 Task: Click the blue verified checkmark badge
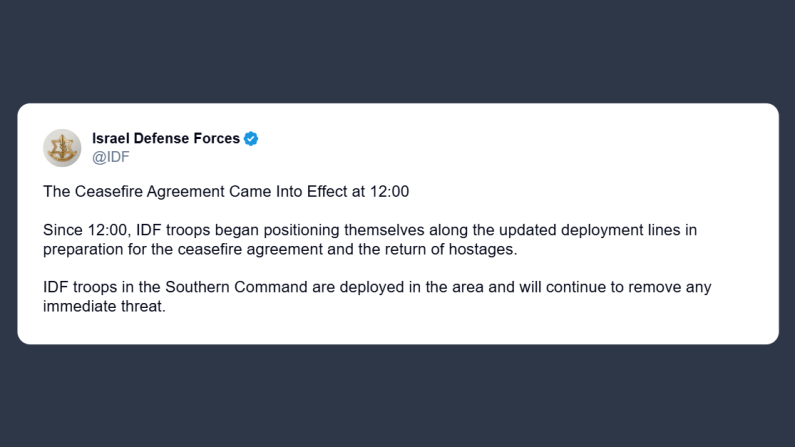[x=252, y=139]
